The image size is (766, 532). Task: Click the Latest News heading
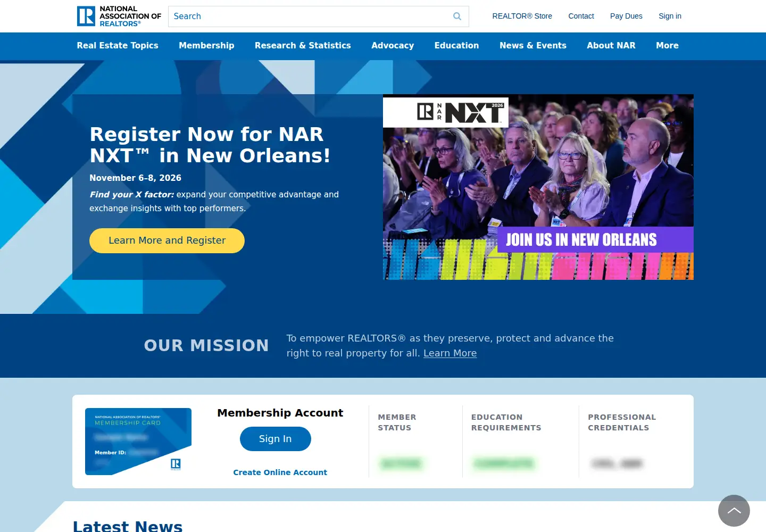(x=128, y=527)
